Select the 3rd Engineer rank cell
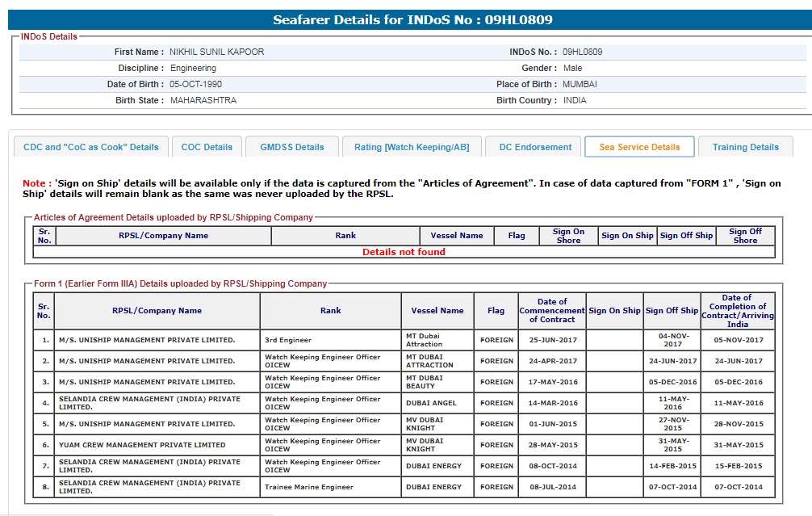 288,340
